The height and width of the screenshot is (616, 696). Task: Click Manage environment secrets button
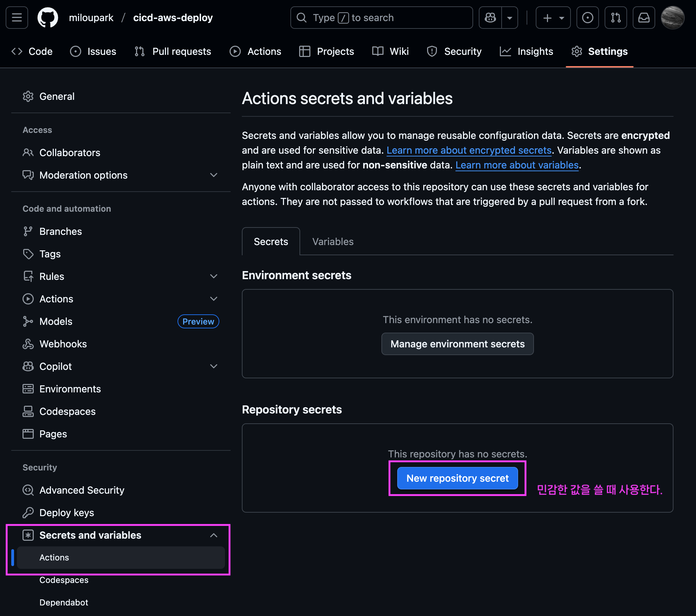click(x=457, y=344)
